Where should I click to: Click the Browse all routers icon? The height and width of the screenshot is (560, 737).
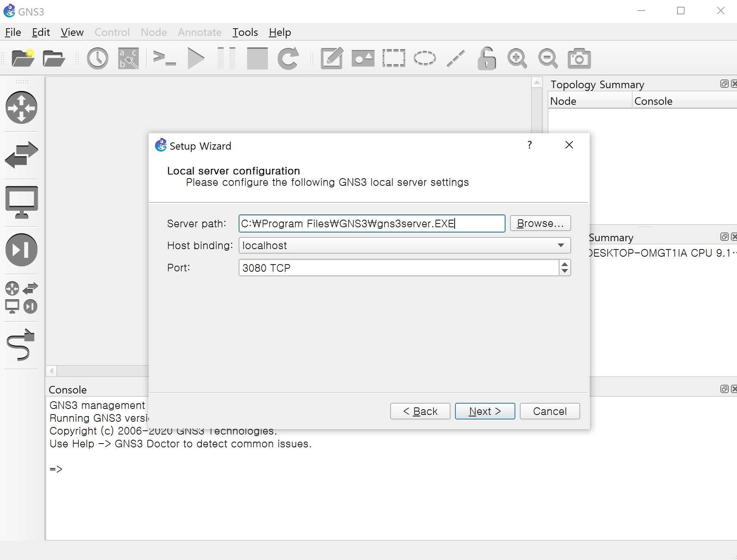[x=21, y=108]
